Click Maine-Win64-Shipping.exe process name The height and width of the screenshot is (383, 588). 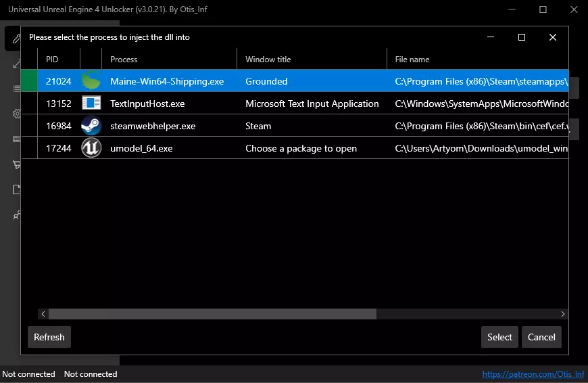(167, 81)
